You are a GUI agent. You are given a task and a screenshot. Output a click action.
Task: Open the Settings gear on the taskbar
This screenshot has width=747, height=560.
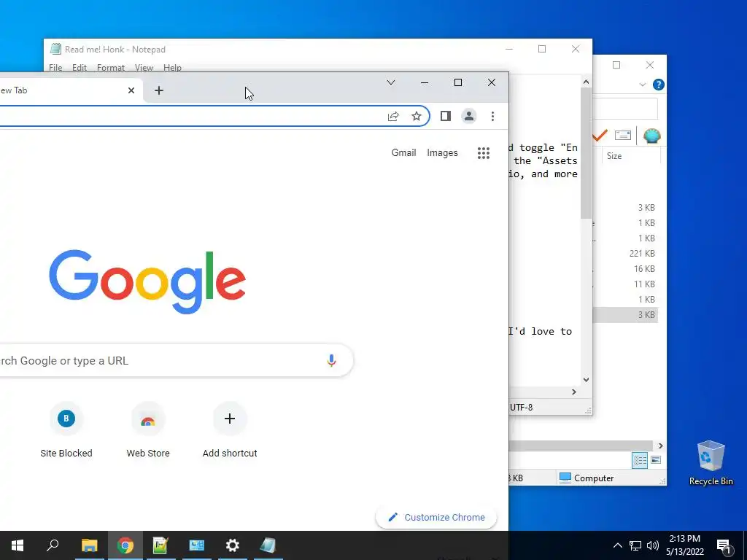tap(233, 545)
